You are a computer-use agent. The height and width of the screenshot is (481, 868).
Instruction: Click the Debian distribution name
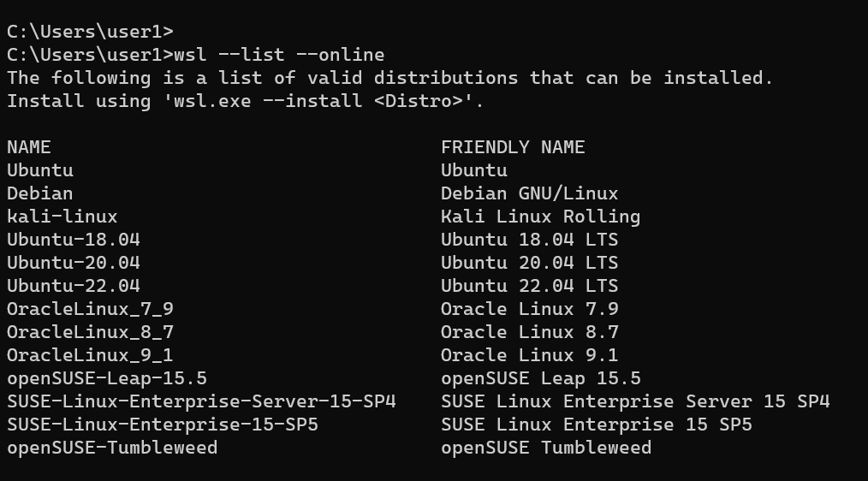(x=40, y=193)
